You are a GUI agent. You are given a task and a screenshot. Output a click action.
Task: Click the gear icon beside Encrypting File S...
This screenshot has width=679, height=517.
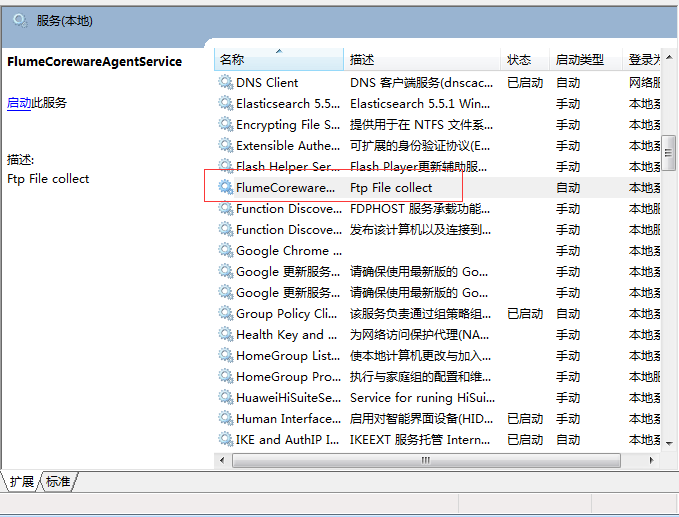226,124
